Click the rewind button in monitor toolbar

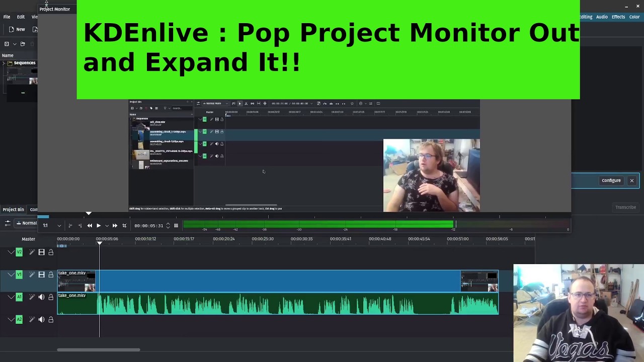[x=90, y=226]
